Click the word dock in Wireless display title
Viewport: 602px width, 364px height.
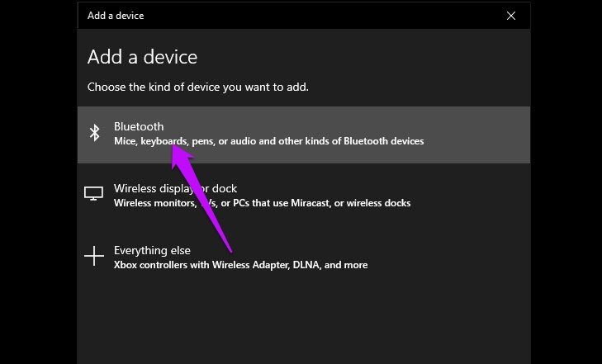(225, 188)
